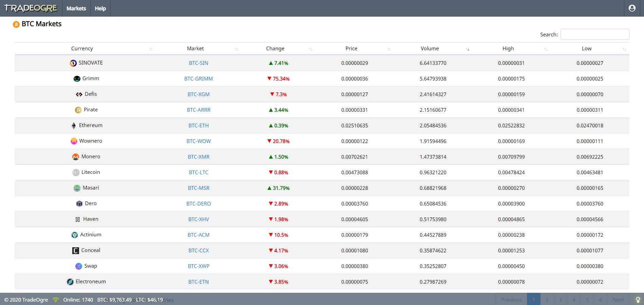Click the Next pagination button
This screenshot has width=644, height=305.
(x=618, y=300)
